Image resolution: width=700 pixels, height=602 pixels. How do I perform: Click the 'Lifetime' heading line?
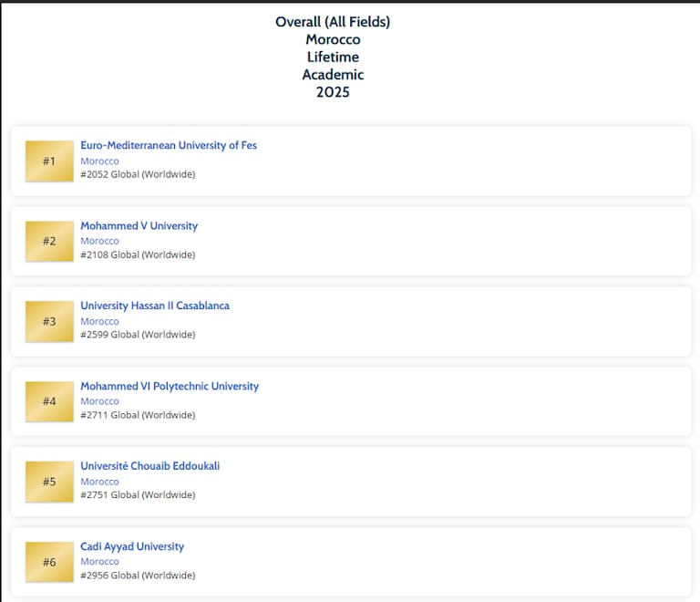coord(333,57)
